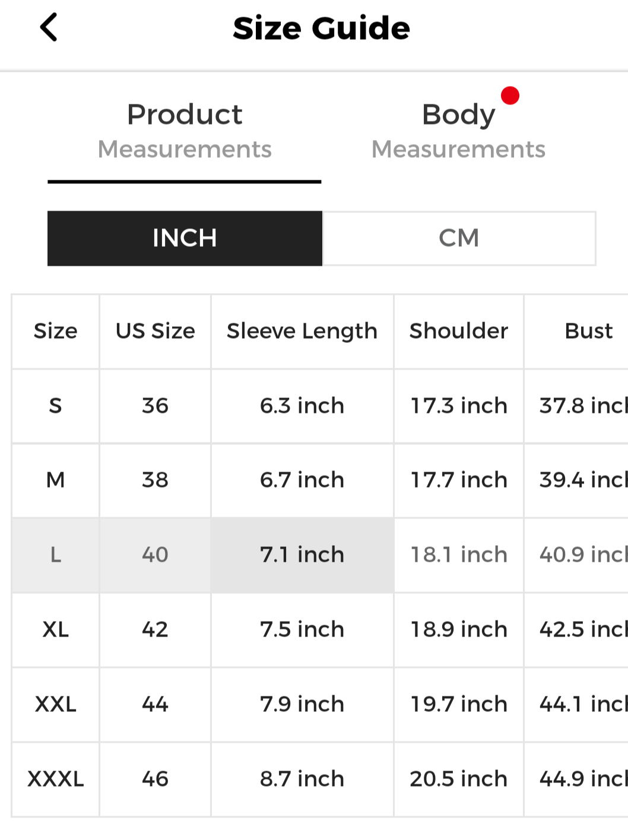Tap the 20.5 inch shoulder value

coord(459,779)
